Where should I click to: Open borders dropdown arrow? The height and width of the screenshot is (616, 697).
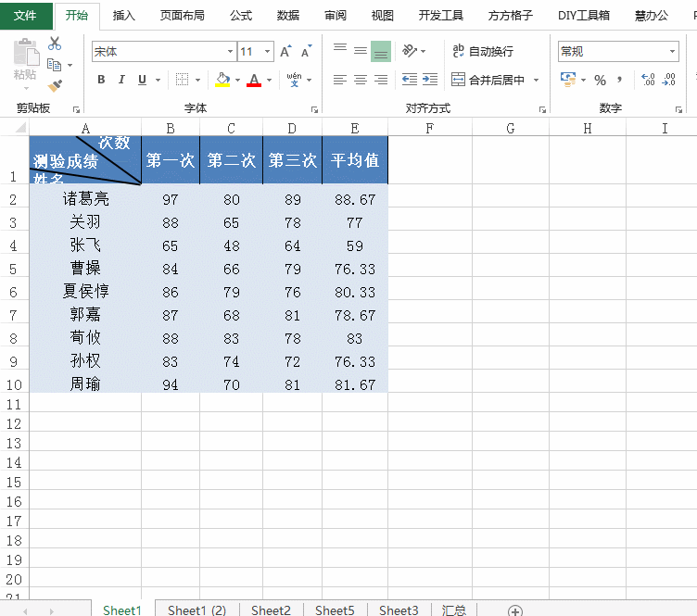(x=197, y=80)
